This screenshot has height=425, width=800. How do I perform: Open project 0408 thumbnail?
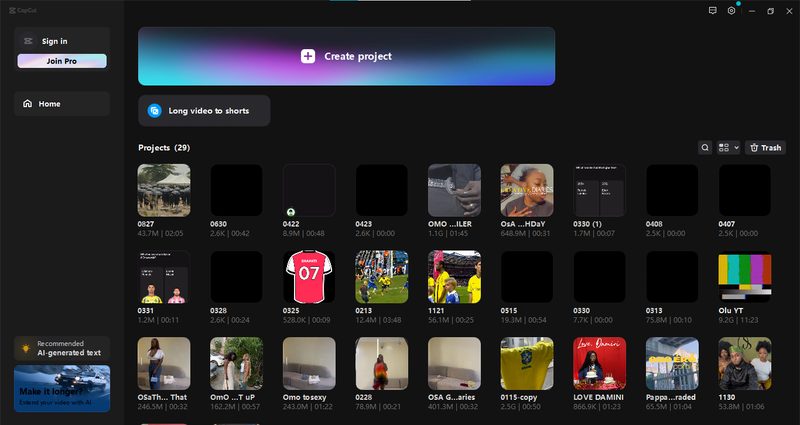tap(672, 190)
